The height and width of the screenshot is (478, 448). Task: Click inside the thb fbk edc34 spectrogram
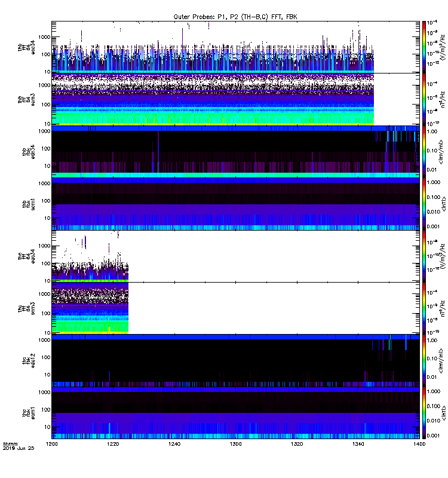[x=235, y=152]
